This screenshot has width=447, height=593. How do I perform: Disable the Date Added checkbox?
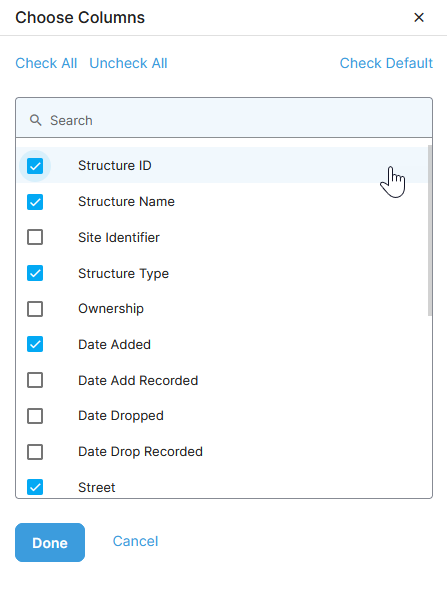coord(35,345)
